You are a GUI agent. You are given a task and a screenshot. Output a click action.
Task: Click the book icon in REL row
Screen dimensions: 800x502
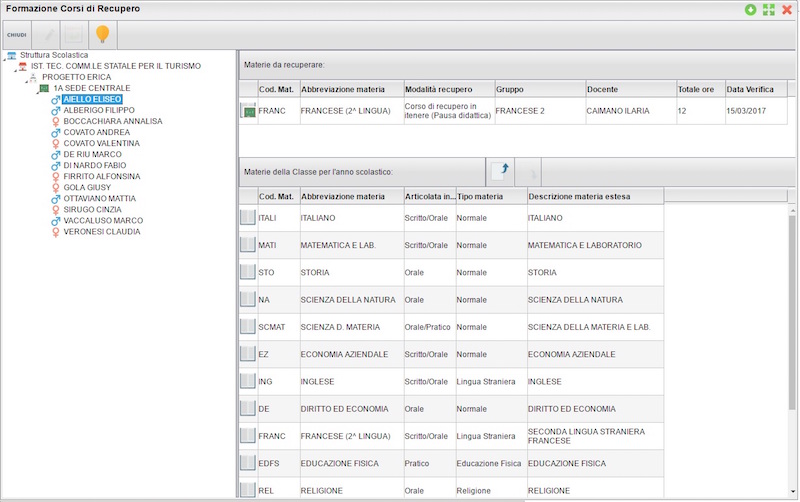pyautogui.click(x=247, y=490)
